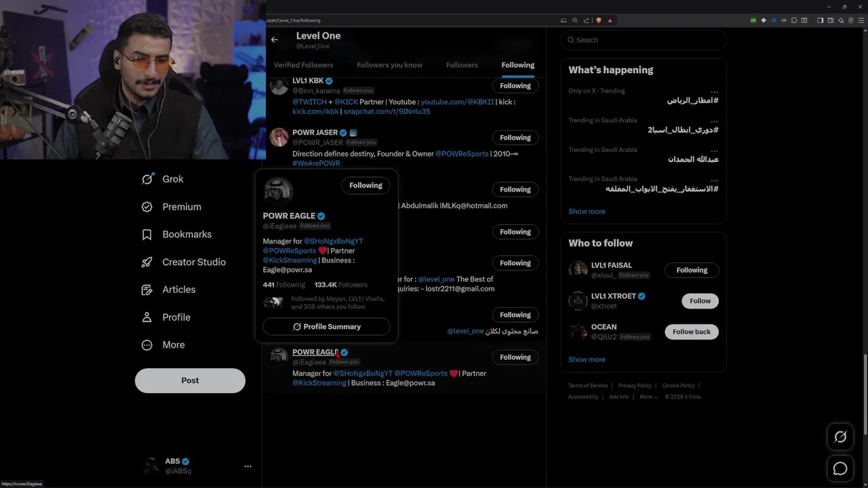The width and height of the screenshot is (868, 488).
Task: Open youtube.com/@KBKII link
Action: coord(457,102)
